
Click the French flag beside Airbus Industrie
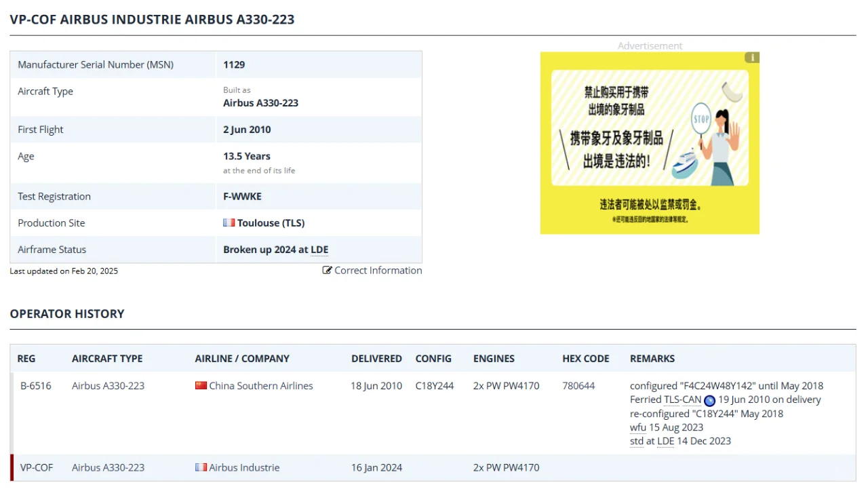click(201, 467)
